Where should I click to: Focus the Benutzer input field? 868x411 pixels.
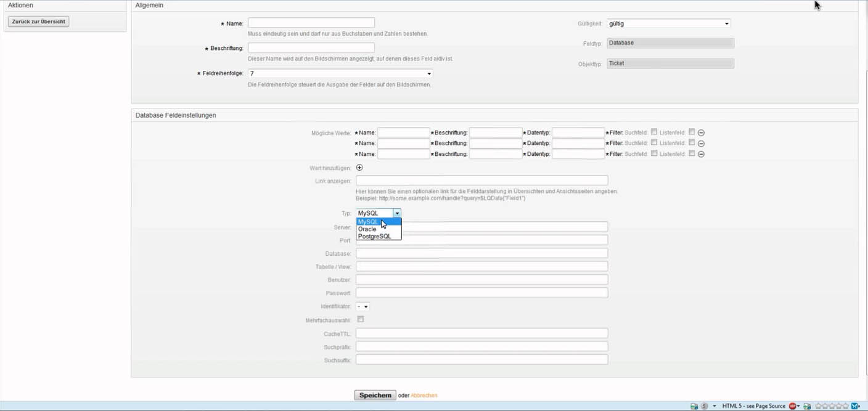481,280
